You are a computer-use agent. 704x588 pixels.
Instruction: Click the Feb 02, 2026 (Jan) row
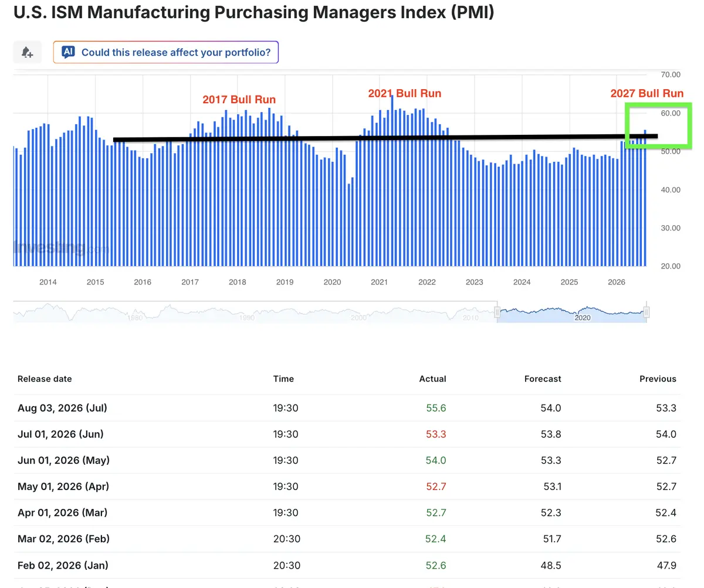pos(347,566)
